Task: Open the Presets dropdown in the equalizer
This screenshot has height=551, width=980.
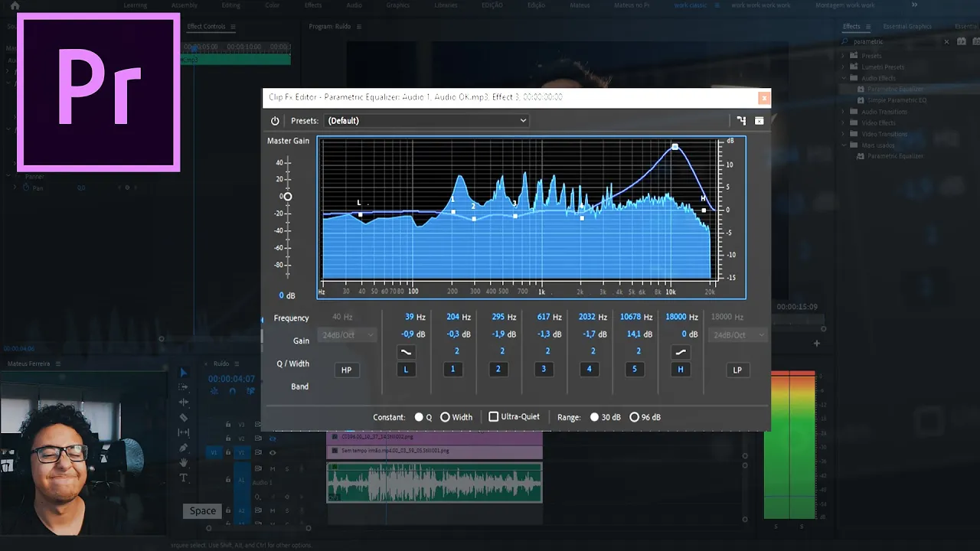Action: coord(427,121)
